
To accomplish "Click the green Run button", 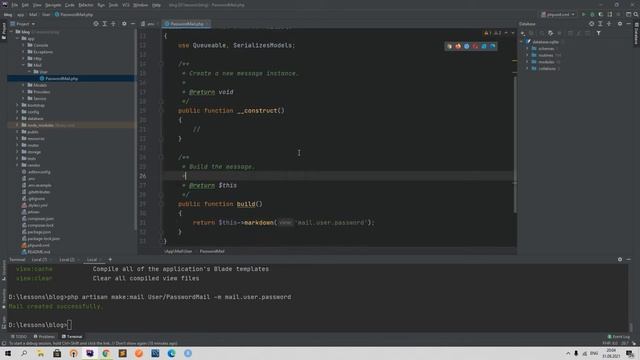I will [x=584, y=14].
